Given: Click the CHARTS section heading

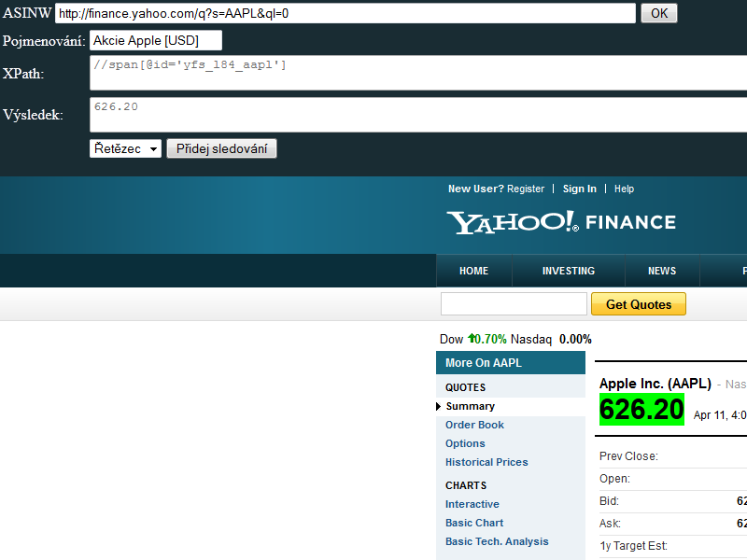Looking at the screenshot, I should click(x=466, y=485).
